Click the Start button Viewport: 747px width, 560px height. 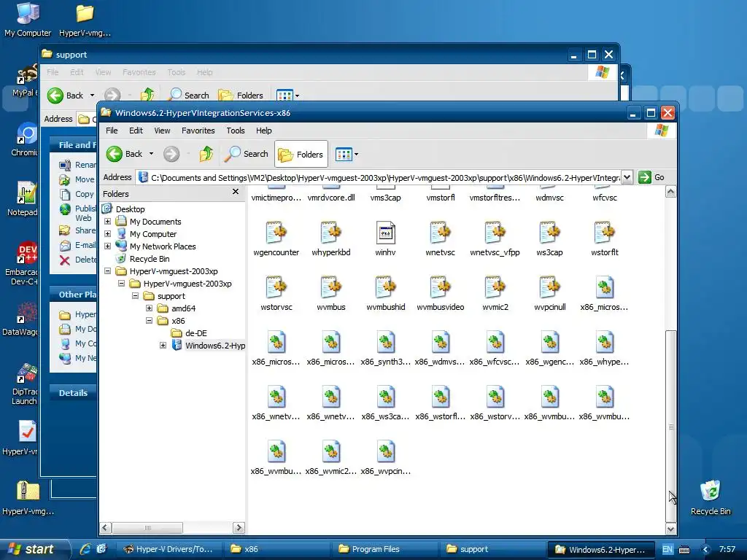point(32,549)
